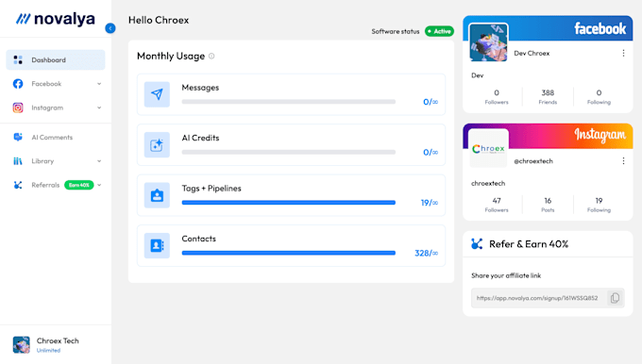
Task: Click the affiliate link field
Action: 548,298
